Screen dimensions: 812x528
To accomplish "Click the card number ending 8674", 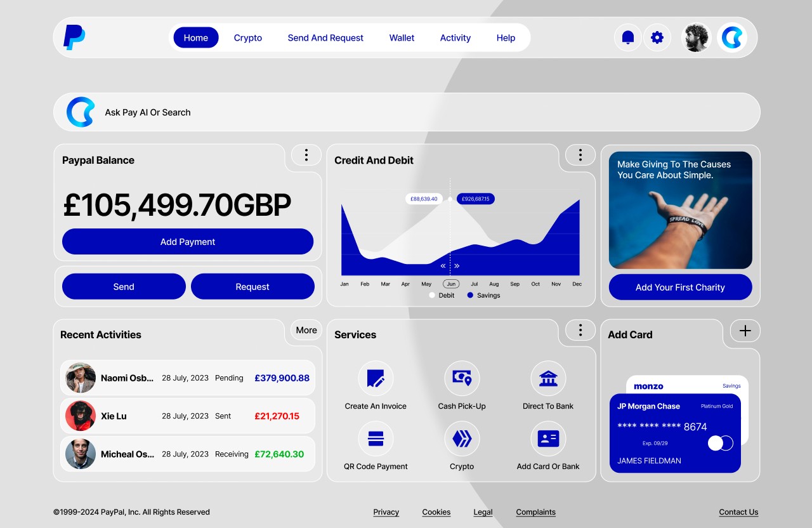I will (x=662, y=426).
